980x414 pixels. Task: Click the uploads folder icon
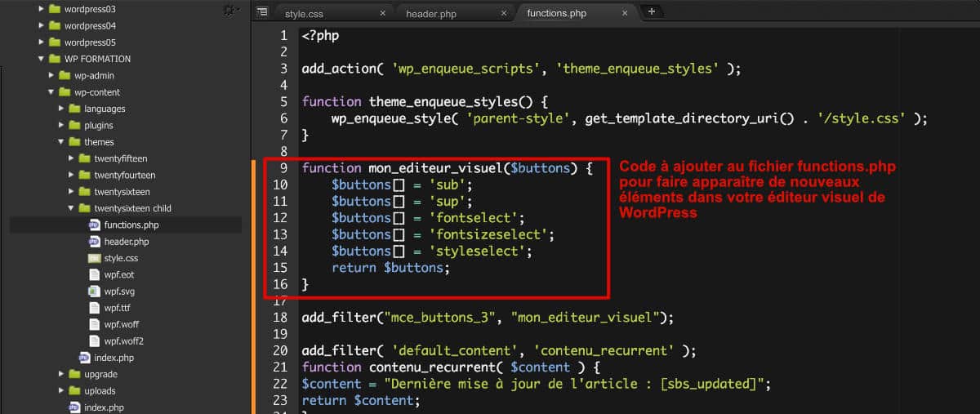pos(74,390)
